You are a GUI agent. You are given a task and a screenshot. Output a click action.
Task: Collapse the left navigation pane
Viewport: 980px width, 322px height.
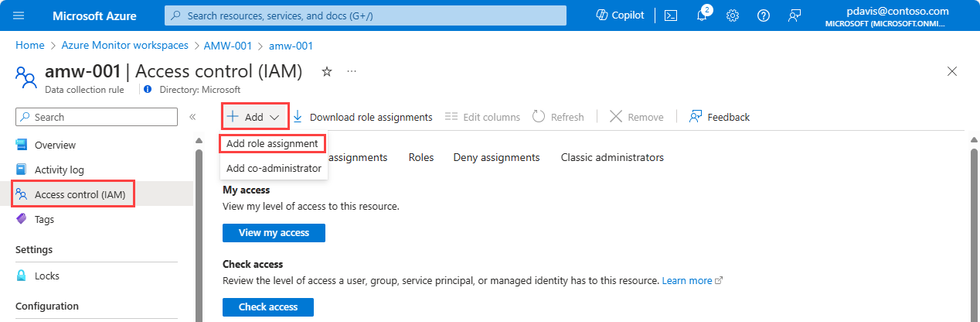(x=192, y=117)
